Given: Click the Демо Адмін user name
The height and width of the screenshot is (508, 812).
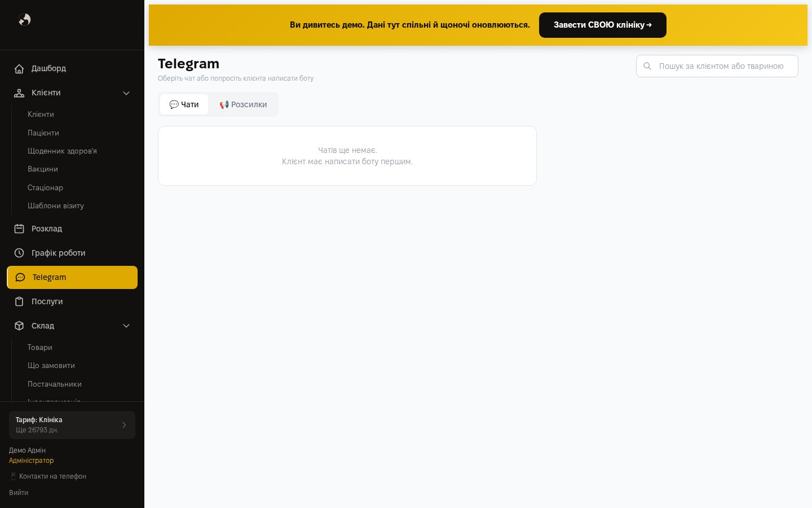Looking at the screenshot, I should pos(27,450).
